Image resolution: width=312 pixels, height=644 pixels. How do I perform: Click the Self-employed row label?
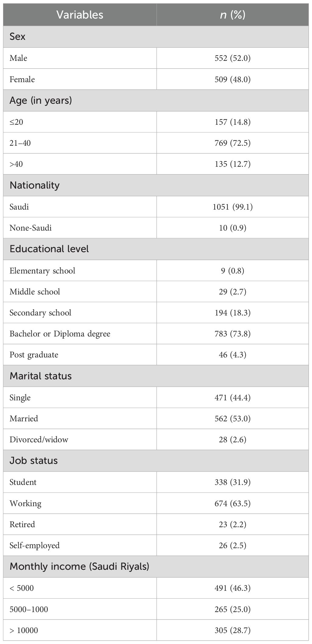tap(35, 545)
